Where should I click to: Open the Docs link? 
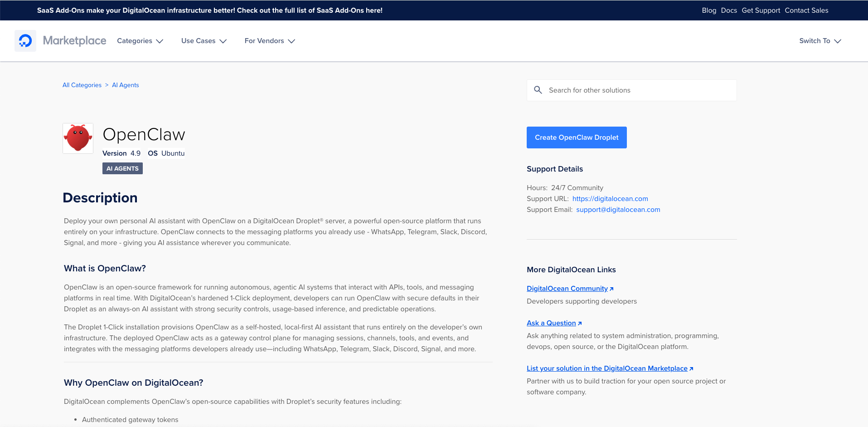[x=729, y=10]
